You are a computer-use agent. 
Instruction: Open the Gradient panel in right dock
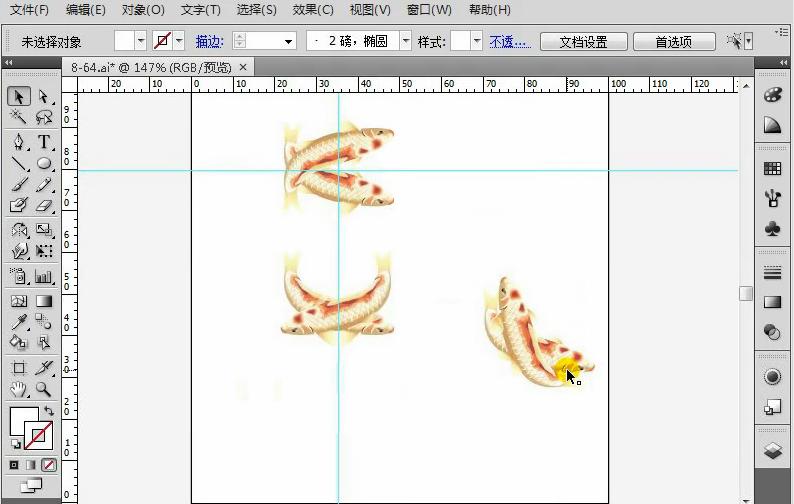772,302
